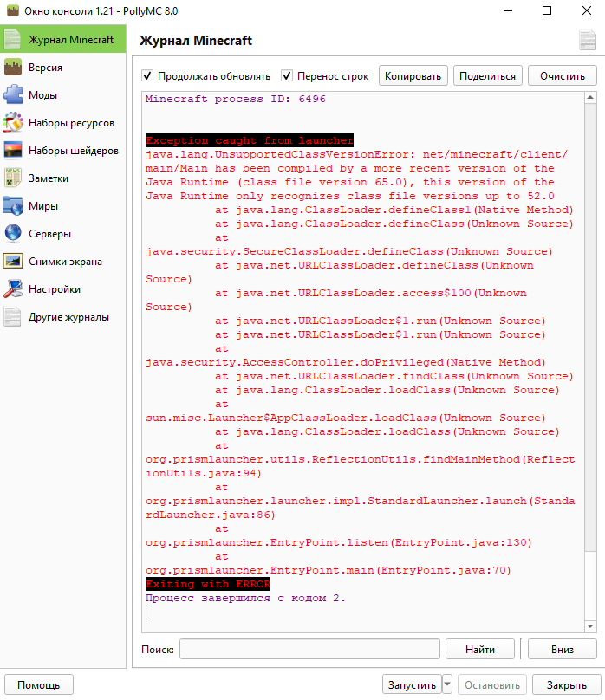The width and height of the screenshot is (605, 700).
Task: Maximize the console window
Action: (x=547, y=10)
